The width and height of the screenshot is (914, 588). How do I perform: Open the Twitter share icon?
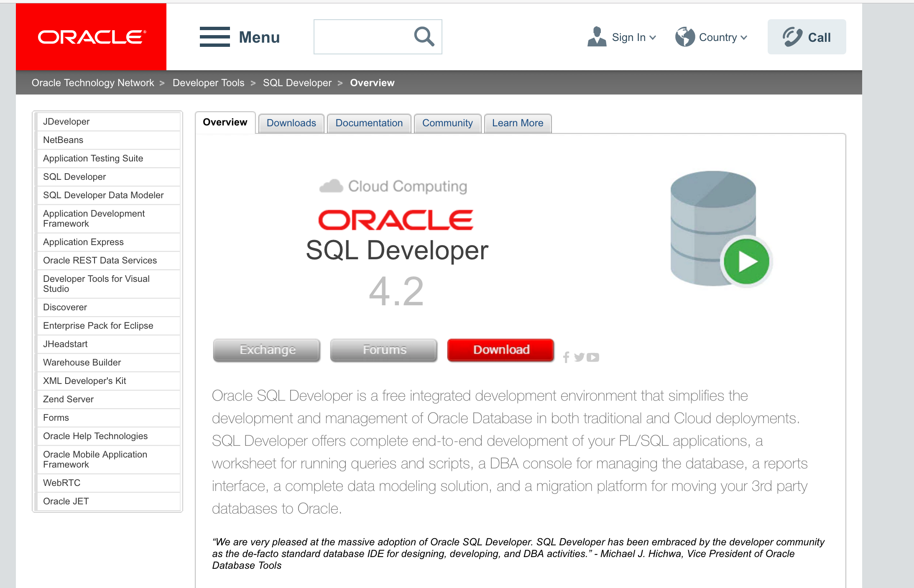[579, 358]
